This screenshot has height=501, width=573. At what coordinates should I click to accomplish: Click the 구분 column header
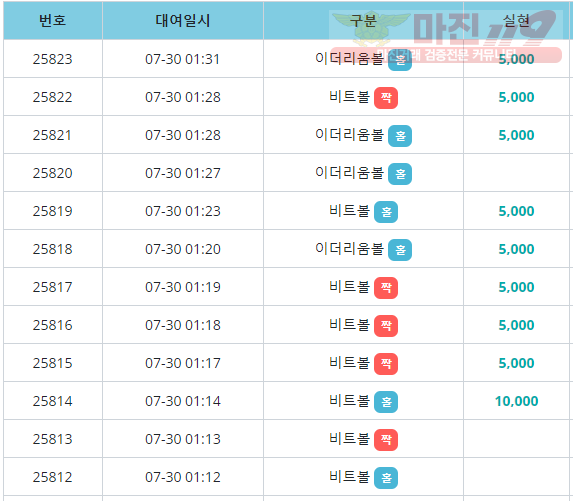363,20
